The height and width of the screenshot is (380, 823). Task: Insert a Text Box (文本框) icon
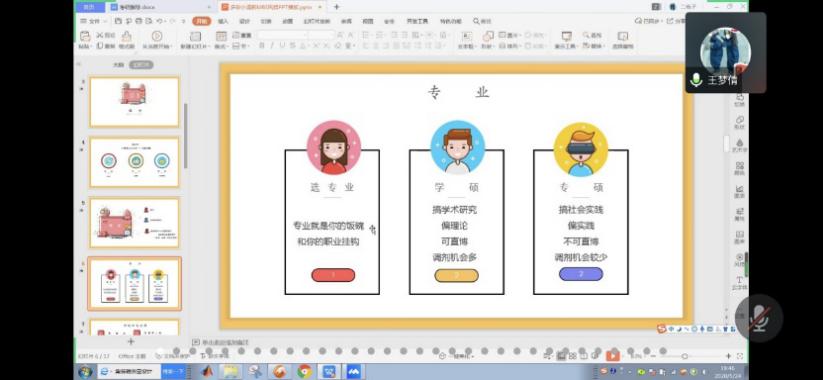[466, 36]
